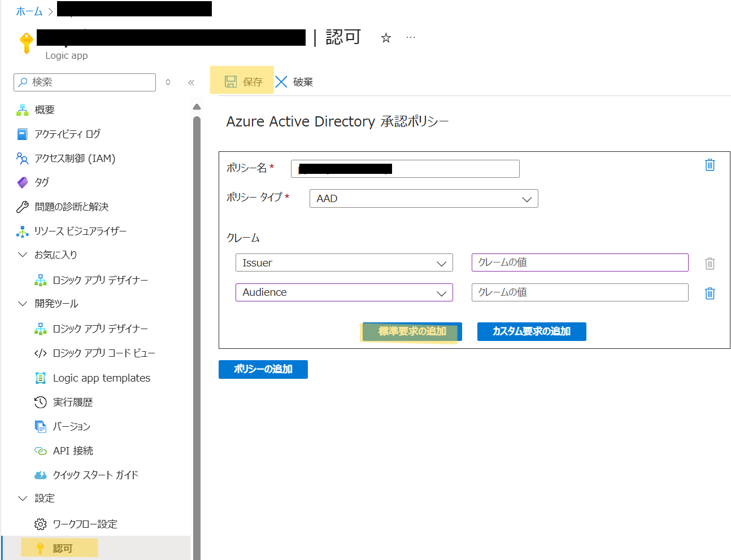The height and width of the screenshot is (560, 731).
Task: Click the favorite star icon beside 認可
Action: 386,38
